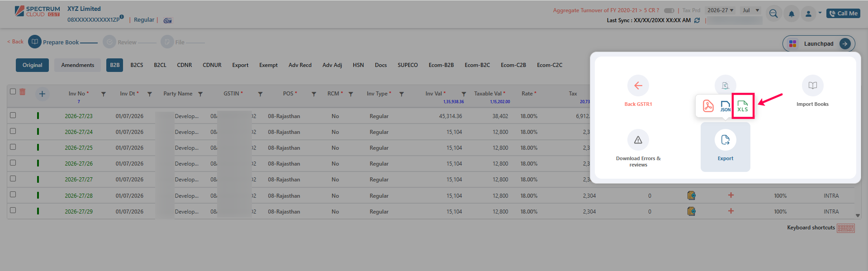Screen dimensions: 868x271
Task: Open the Party Name filter
Action: tap(200, 94)
